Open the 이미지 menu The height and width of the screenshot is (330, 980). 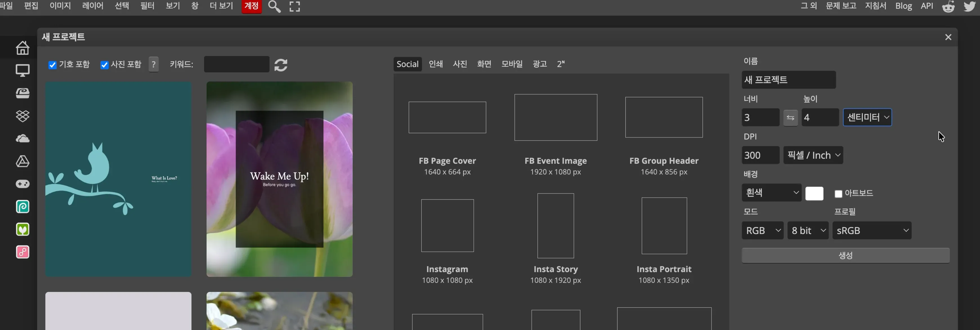[60, 6]
